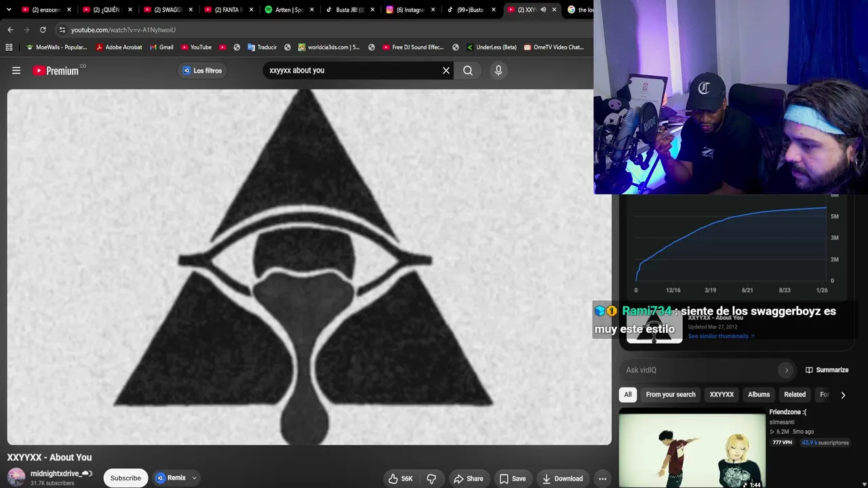Viewport: 868px width, 488px height.
Task: Click the vidIQ Remix button
Action: 171,478
